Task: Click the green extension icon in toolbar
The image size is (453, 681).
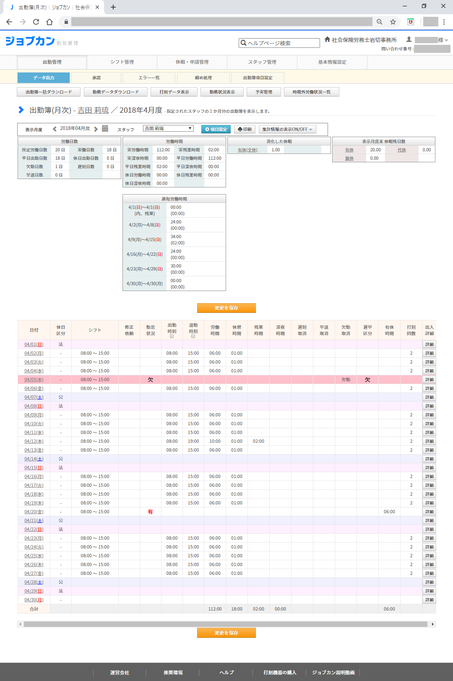Action: pyautogui.click(x=410, y=22)
